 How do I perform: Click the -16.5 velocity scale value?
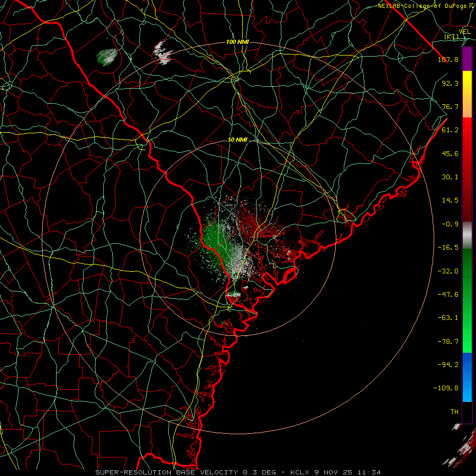click(448, 248)
